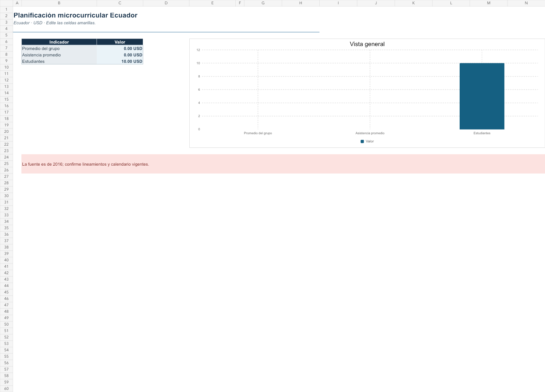The image size is (545, 392).
Task: Select the 'Valor' table header cell
Action: [x=120, y=42]
